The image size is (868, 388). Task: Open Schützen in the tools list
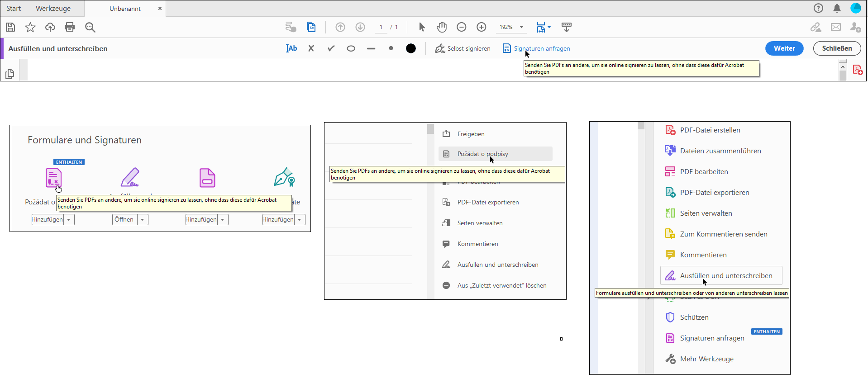(694, 317)
